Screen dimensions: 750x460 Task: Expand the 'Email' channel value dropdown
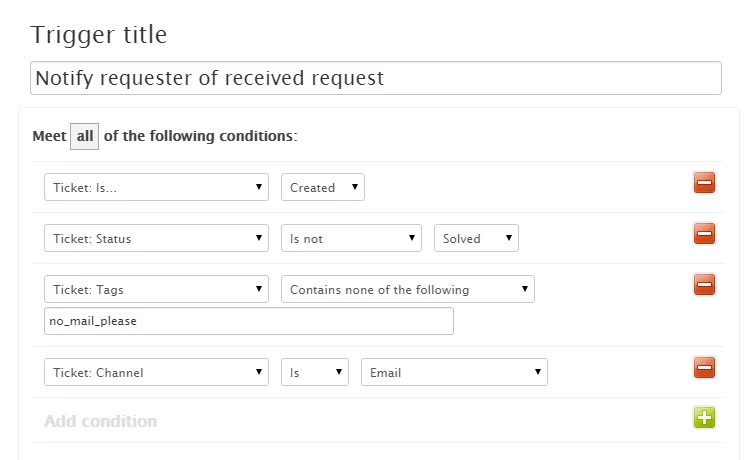point(454,373)
